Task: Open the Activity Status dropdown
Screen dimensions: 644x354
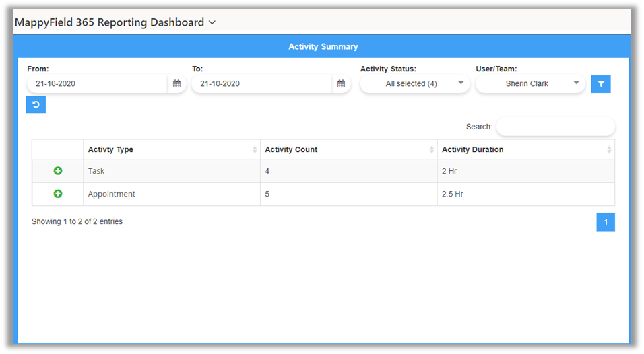Action: (x=414, y=84)
